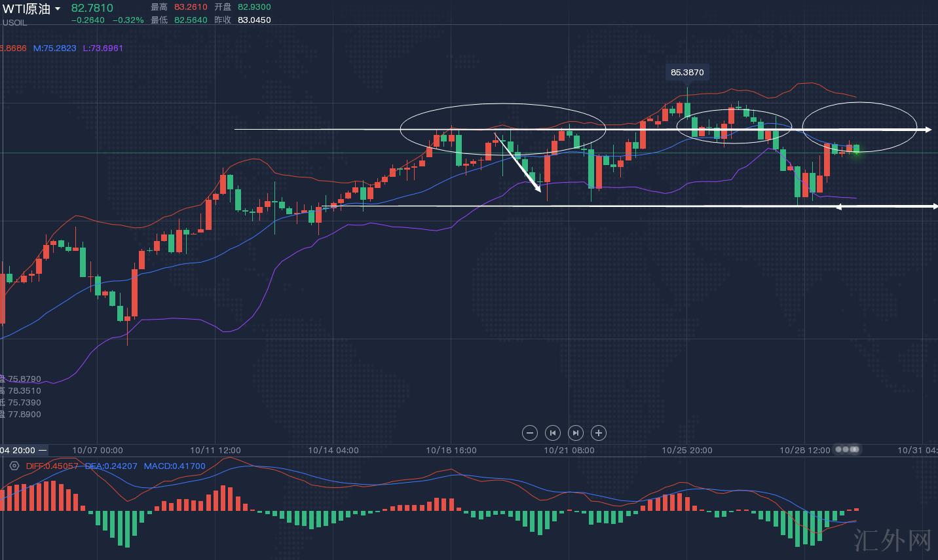The height and width of the screenshot is (560, 938).
Task: Click the USOIL symbol code label
Action: (x=14, y=22)
